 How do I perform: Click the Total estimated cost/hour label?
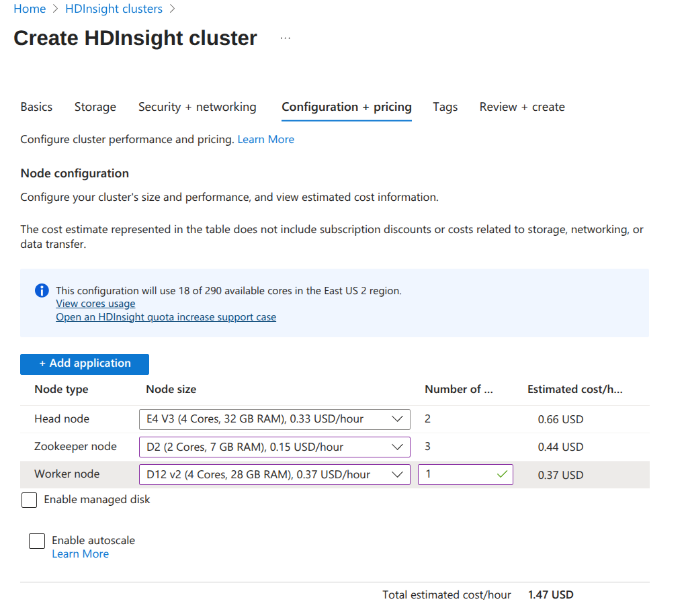pyautogui.click(x=447, y=595)
